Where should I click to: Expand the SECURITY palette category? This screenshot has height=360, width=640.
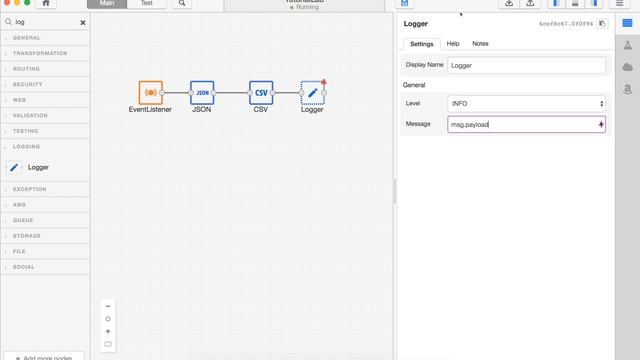click(x=45, y=84)
